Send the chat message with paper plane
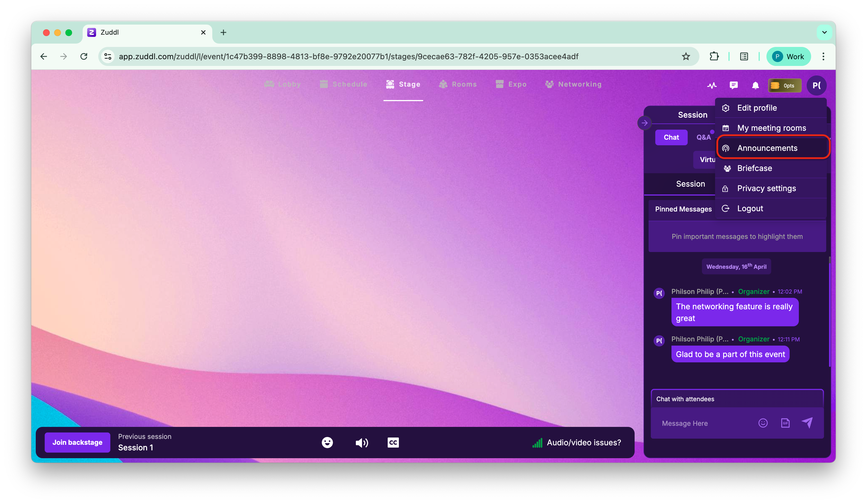The width and height of the screenshot is (867, 504). tap(807, 422)
